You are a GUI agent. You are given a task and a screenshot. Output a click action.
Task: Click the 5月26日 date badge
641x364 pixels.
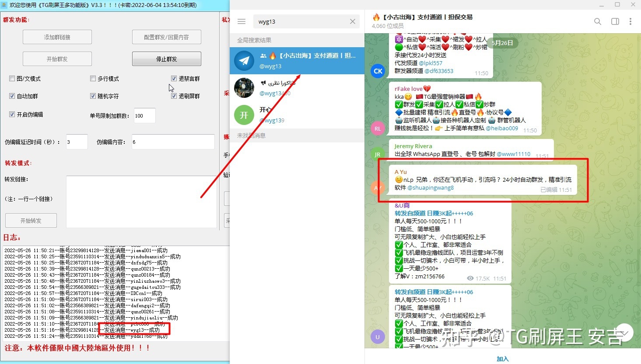click(502, 43)
